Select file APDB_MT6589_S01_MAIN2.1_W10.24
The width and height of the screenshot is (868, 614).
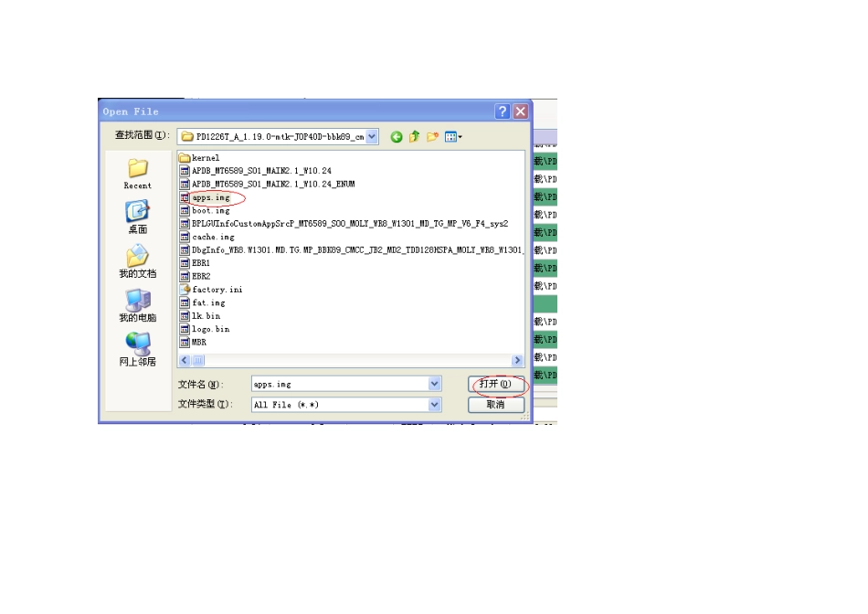(x=256, y=171)
